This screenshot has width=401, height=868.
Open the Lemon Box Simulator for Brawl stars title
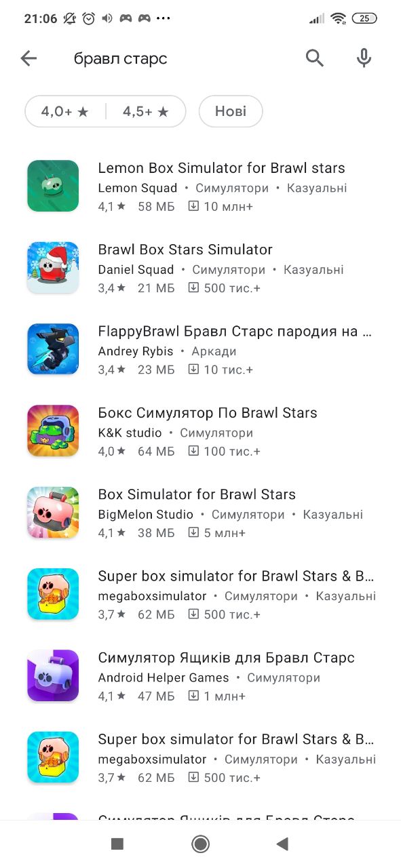click(222, 168)
